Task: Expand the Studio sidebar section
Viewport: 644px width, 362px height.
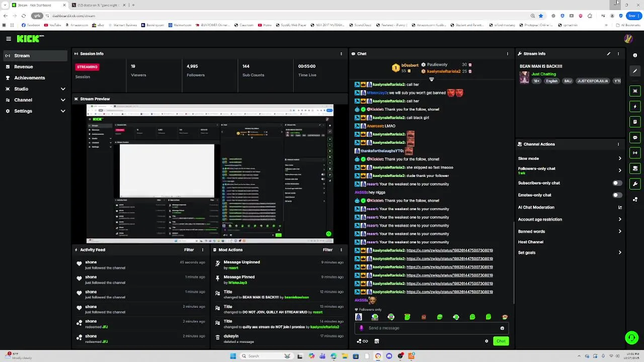Action: [34, 89]
